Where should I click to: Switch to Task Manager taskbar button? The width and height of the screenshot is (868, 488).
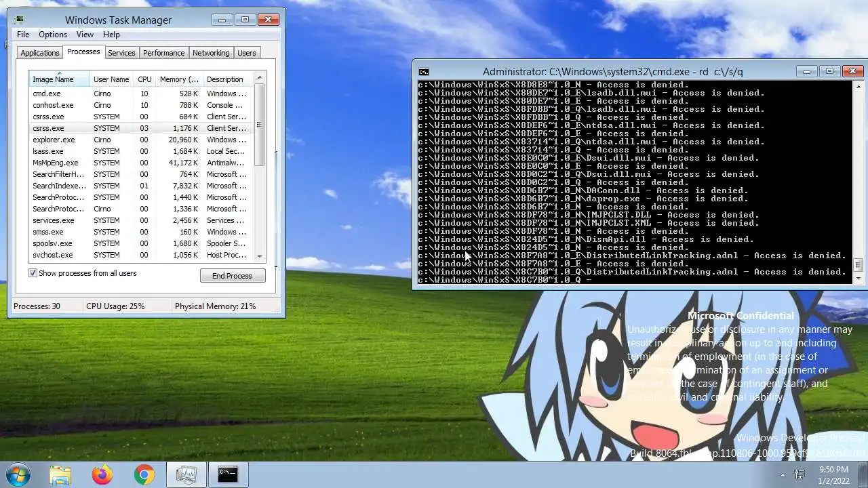tap(186, 475)
